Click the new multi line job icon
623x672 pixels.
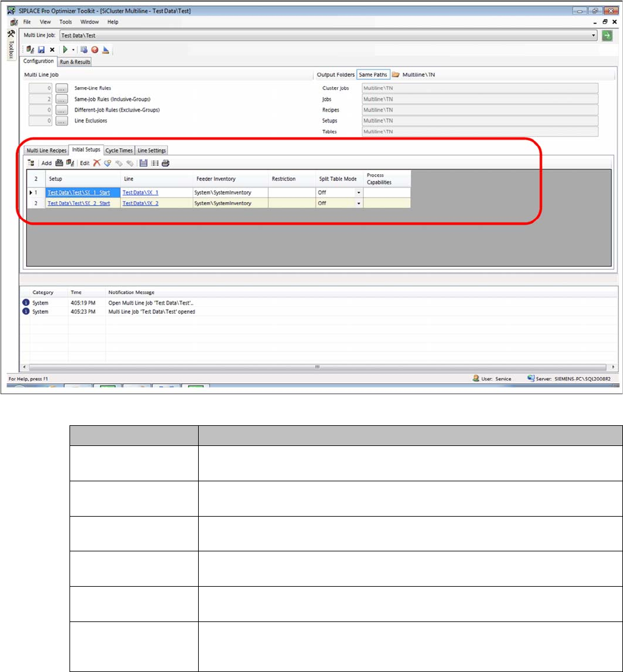coord(30,50)
